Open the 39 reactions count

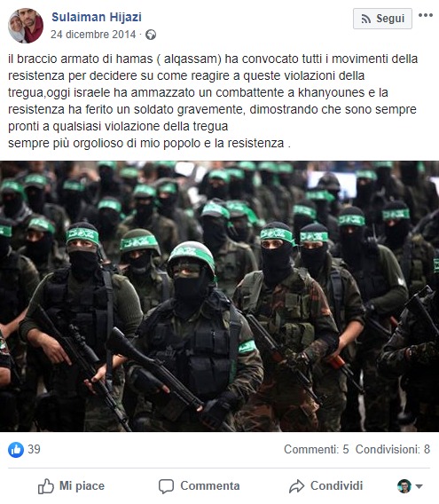pos(34,449)
